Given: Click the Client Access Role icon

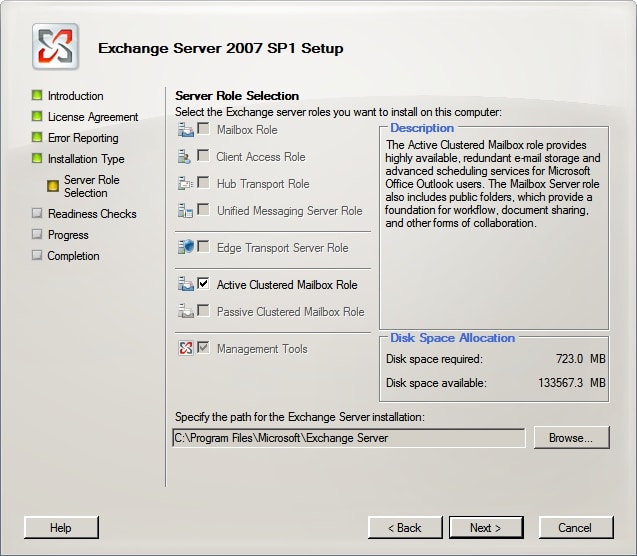Looking at the screenshot, I should (x=184, y=157).
